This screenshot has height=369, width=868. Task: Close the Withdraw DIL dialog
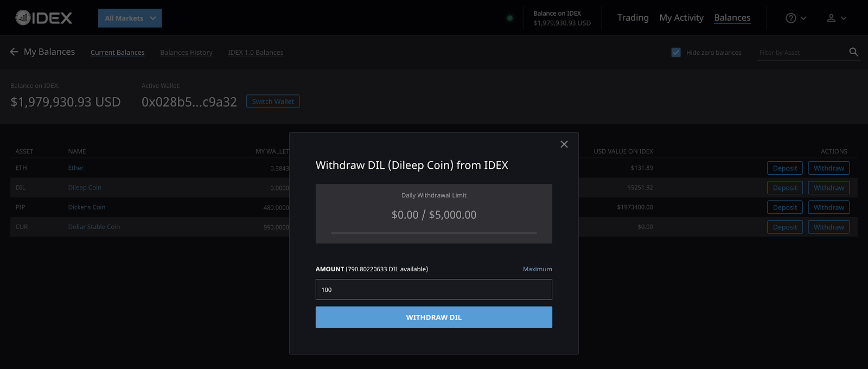[564, 144]
